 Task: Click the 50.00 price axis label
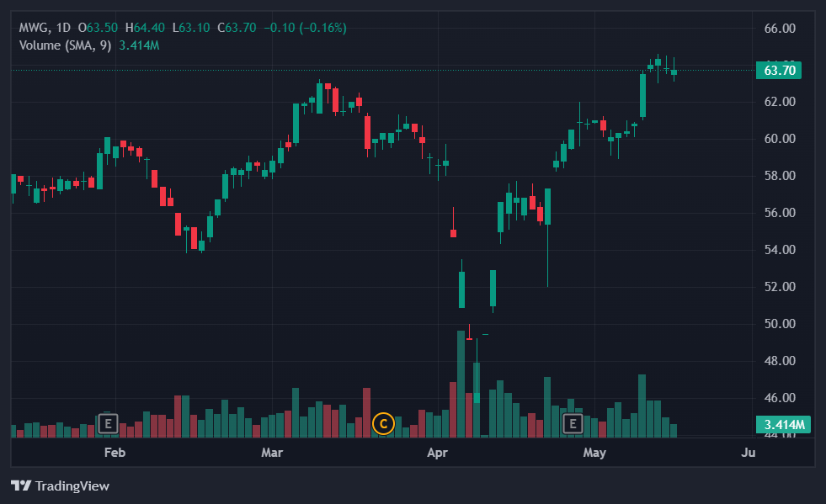780,324
